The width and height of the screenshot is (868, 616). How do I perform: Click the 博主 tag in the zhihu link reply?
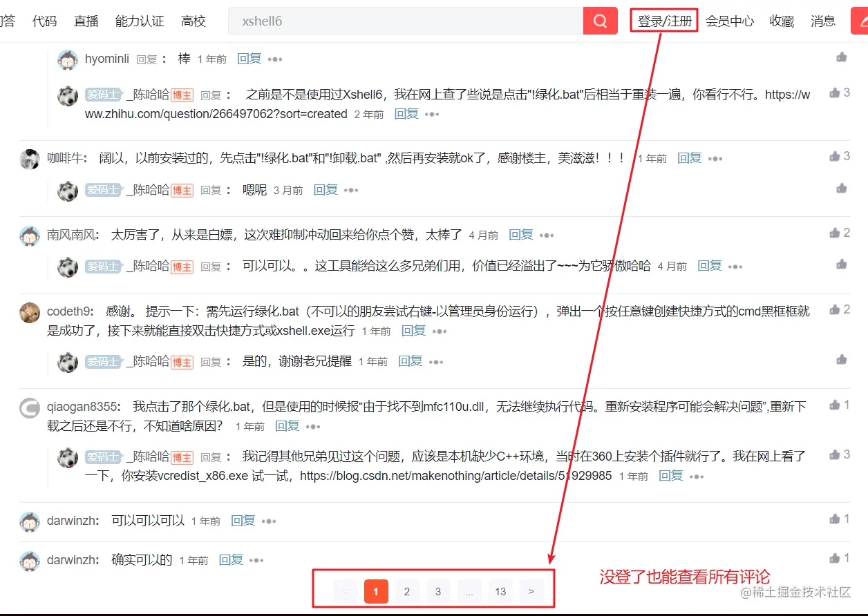[x=182, y=95]
